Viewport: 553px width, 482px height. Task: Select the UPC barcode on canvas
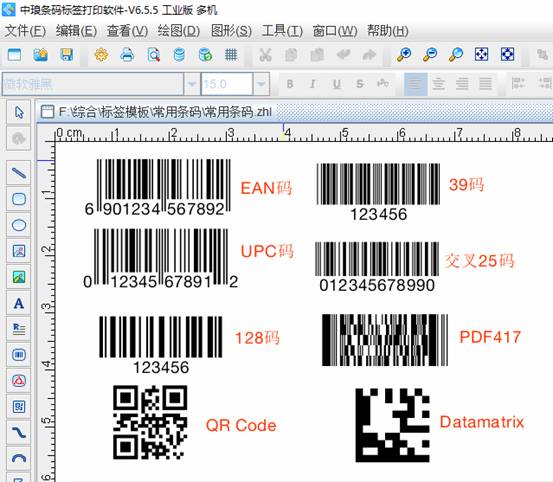tap(160, 258)
